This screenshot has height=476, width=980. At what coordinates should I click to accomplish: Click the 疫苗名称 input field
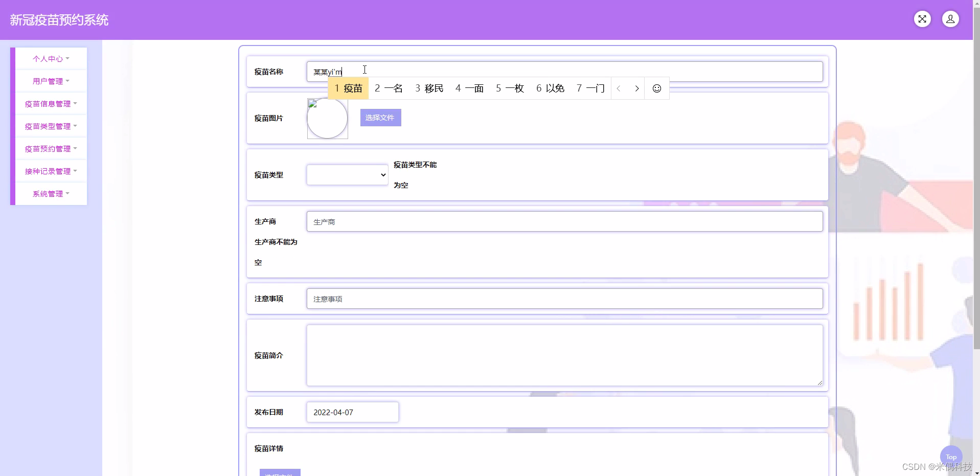point(564,72)
